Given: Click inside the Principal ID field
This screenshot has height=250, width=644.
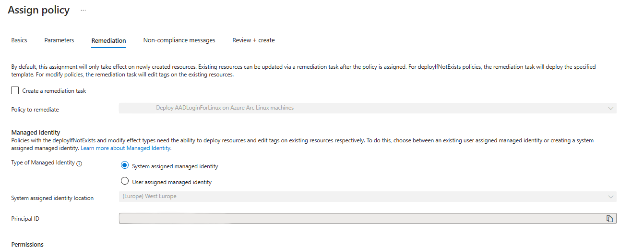Looking at the screenshot, I should (x=360, y=219).
